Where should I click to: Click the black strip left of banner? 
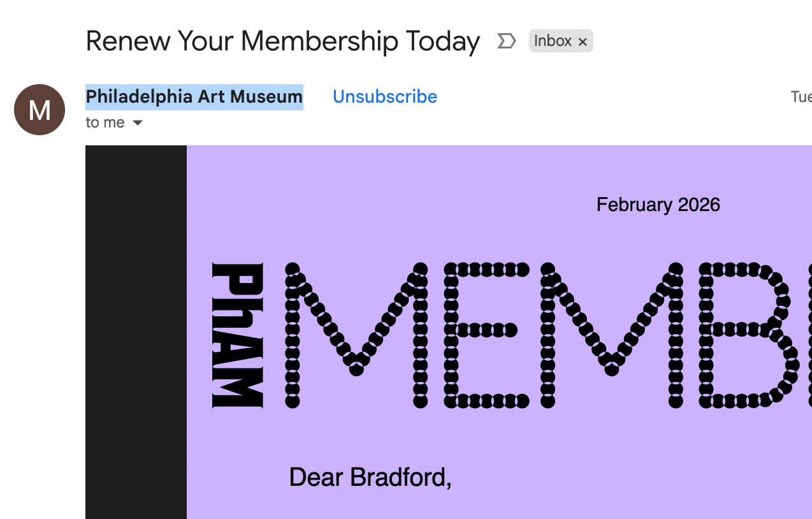pyautogui.click(x=136, y=332)
